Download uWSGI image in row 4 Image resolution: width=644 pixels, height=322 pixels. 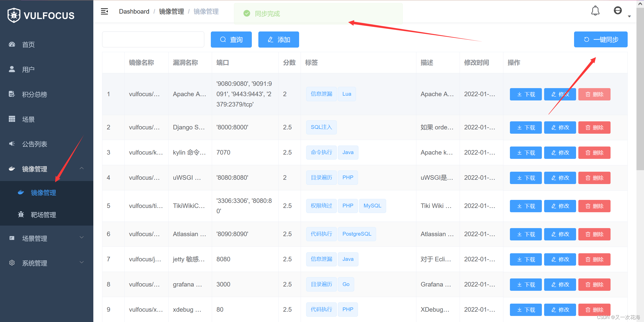pos(526,178)
